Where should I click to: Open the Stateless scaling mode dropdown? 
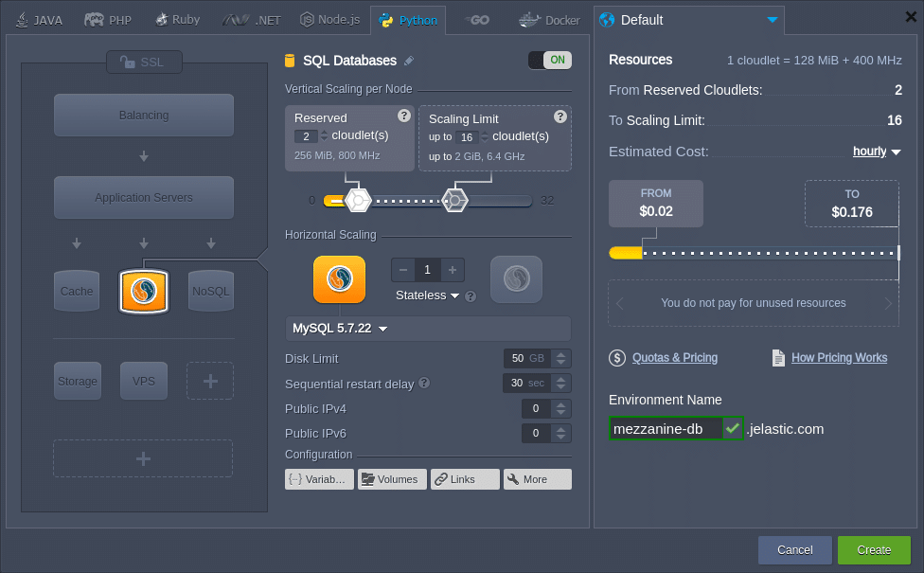point(427,295)
